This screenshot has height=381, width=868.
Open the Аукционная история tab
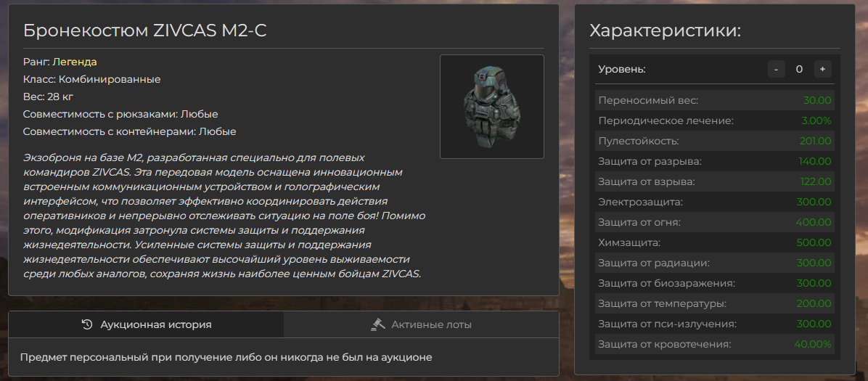146,324
